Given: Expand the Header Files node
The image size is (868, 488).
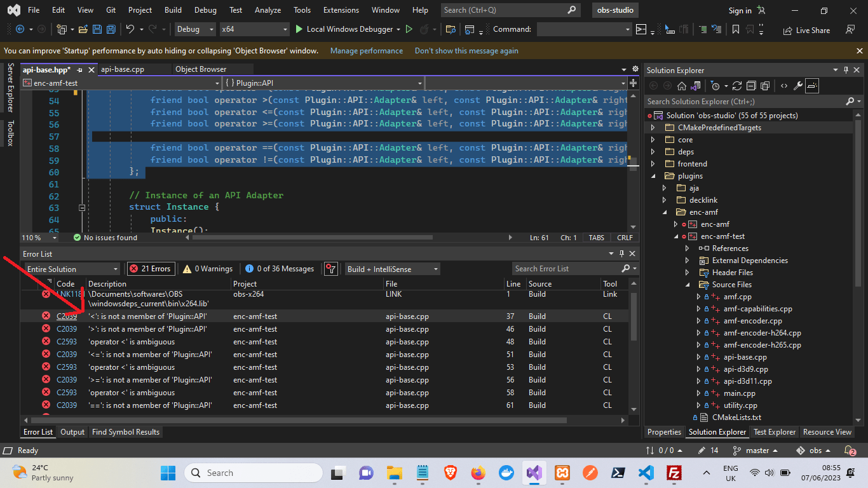Looking at the screenshot, I should (688, 273).
